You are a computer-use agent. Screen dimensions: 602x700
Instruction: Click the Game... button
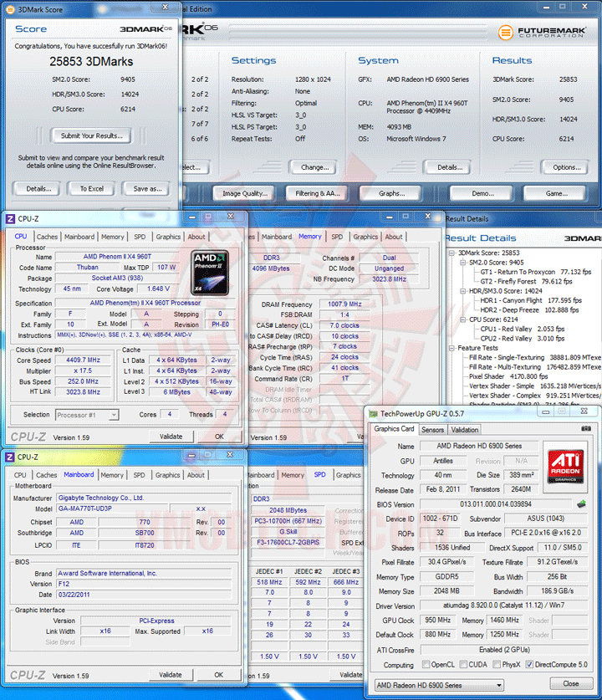point(557,193)
